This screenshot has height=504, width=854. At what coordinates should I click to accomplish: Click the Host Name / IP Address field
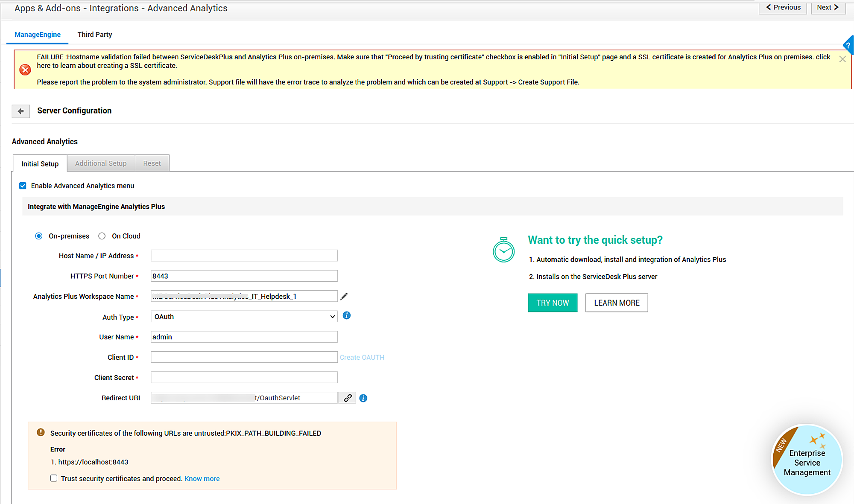(x=244, y=256)
